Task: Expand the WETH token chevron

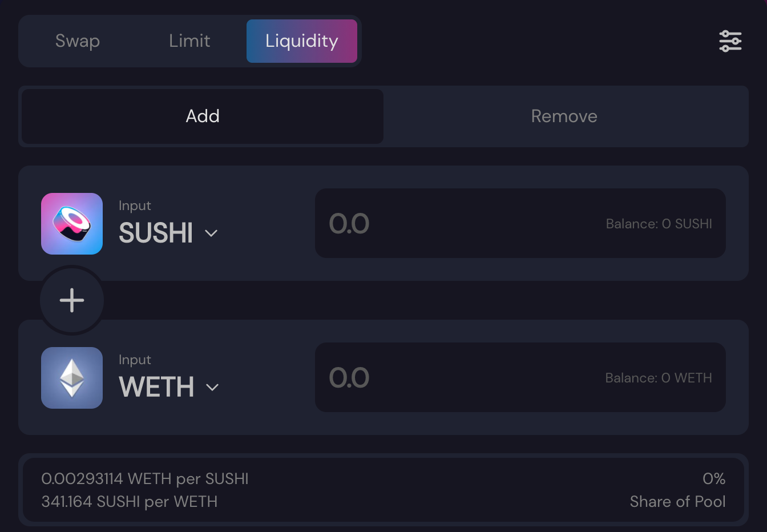Action: (212, 388)
